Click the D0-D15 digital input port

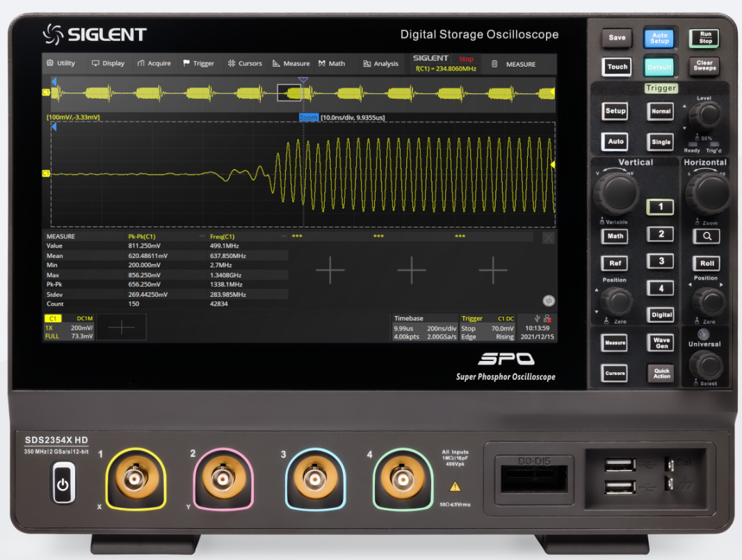[534, 479]
